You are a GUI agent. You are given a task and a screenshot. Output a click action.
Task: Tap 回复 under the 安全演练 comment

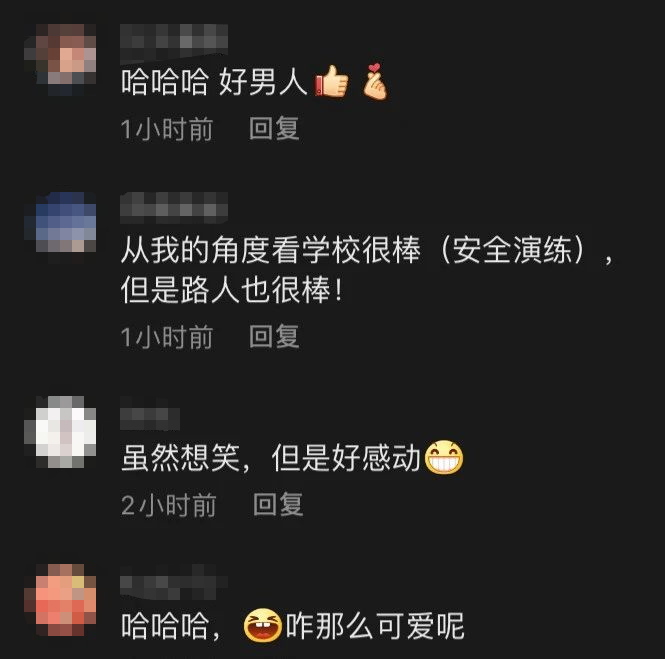[274, 336]
